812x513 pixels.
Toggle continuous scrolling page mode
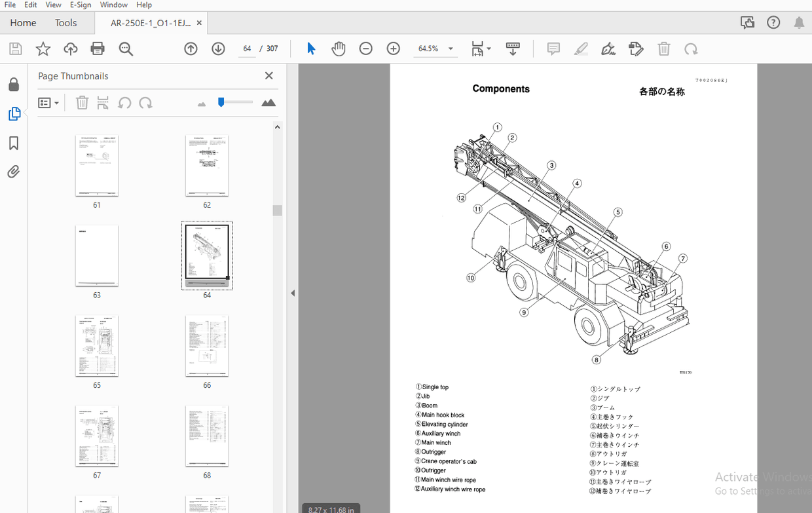pyautogui.click(x=513, y=48)
